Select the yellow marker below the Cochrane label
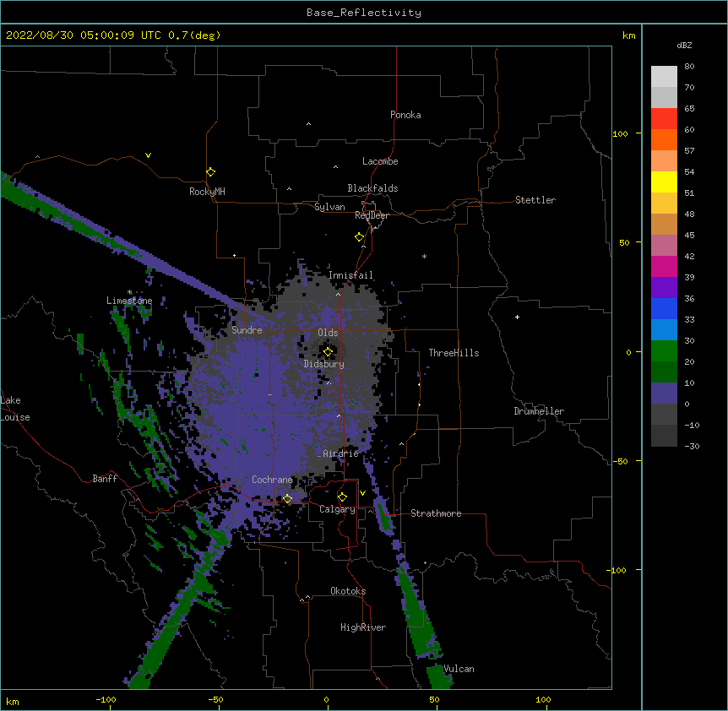This screenshot has width=728, height=711. (x=287, y=498)
